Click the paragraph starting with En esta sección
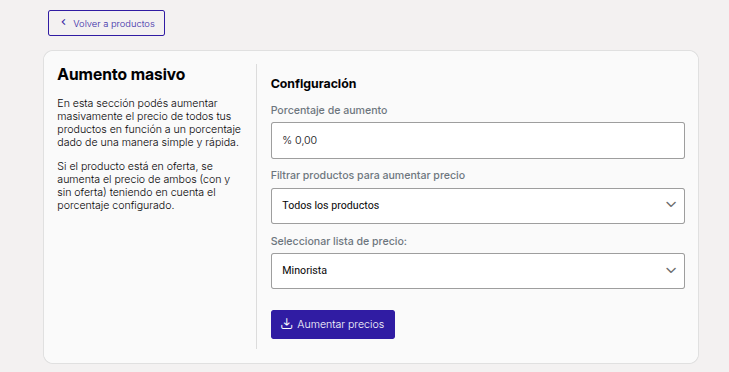The image size is (729, 372). click(x=149, y=123)
